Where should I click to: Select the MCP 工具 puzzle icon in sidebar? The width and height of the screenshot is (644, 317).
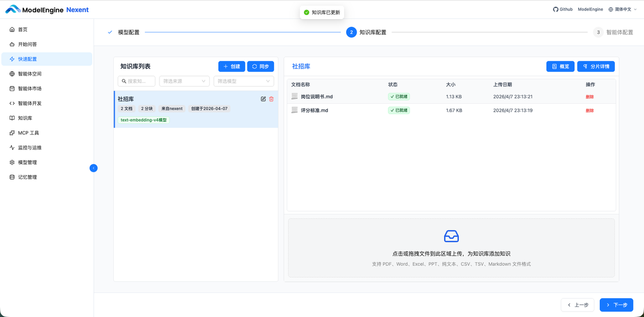12,132
